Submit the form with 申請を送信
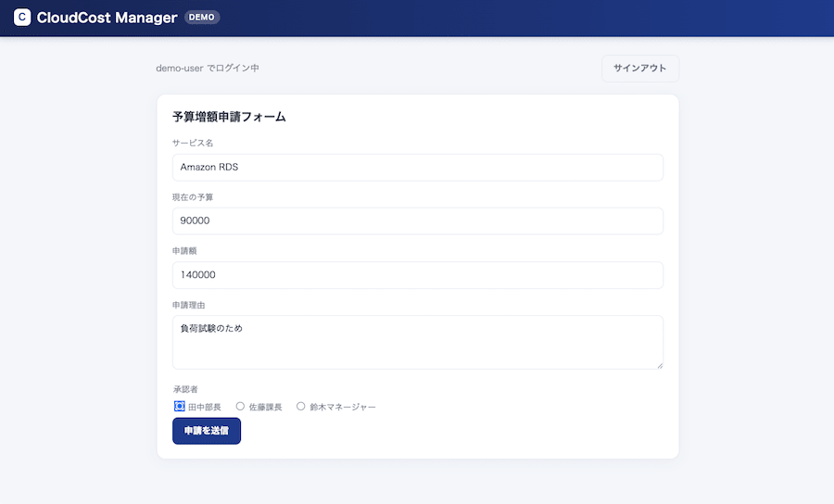Screen dimensions: 834x504 [207, 431]
